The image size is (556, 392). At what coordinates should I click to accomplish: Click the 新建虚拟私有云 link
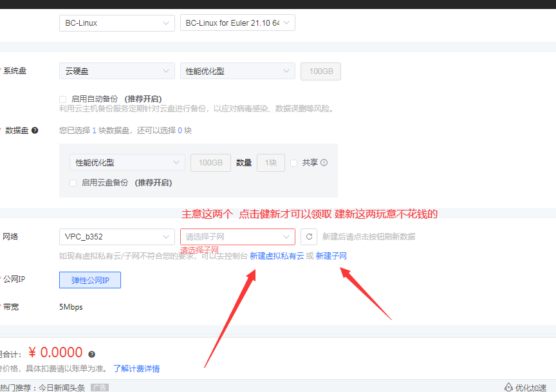pyautogui.click(x=277, y=256)
